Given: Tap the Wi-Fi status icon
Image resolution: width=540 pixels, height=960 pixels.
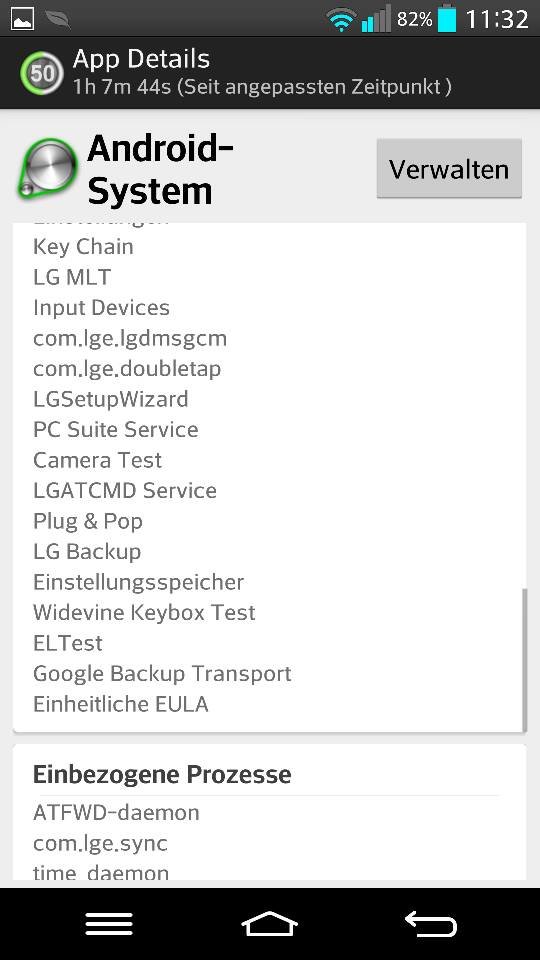Looking at the screenshot, I should coord(341,20).
